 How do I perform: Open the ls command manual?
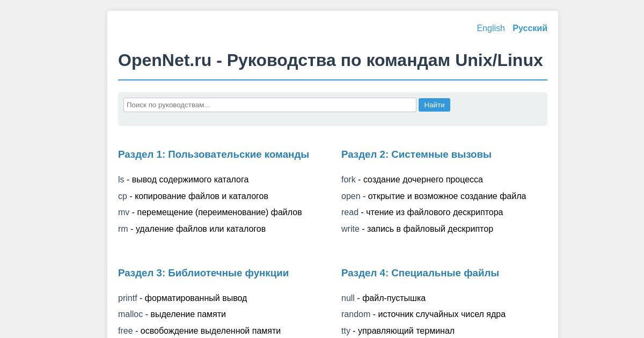tap(121, 180)
